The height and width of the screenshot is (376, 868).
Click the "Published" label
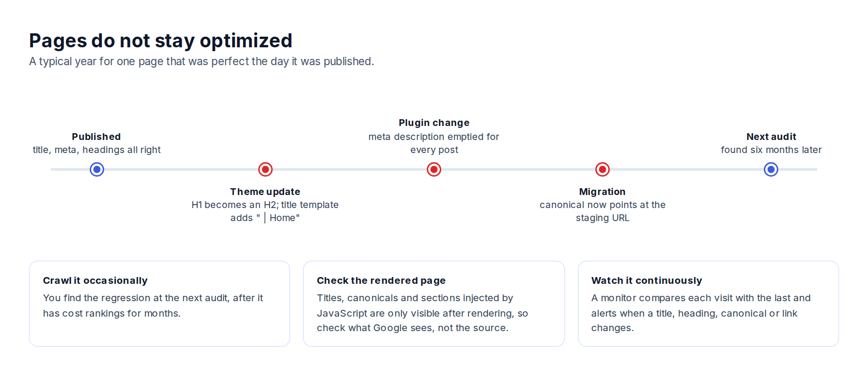96,137
